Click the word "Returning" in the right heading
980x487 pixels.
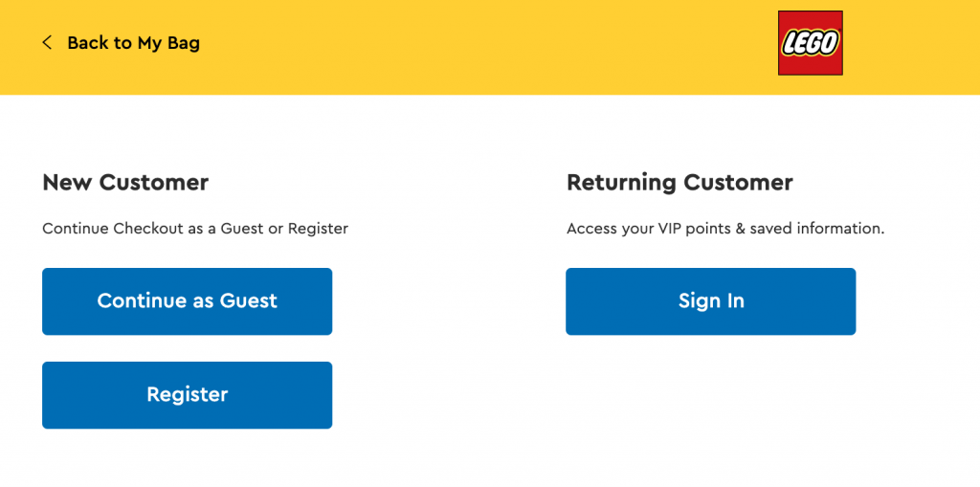coord(621,183)
